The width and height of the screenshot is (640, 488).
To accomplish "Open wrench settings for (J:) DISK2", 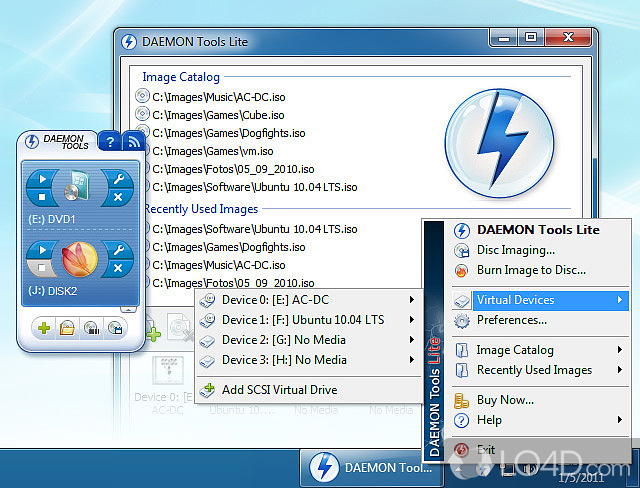I will coord(118,249).
